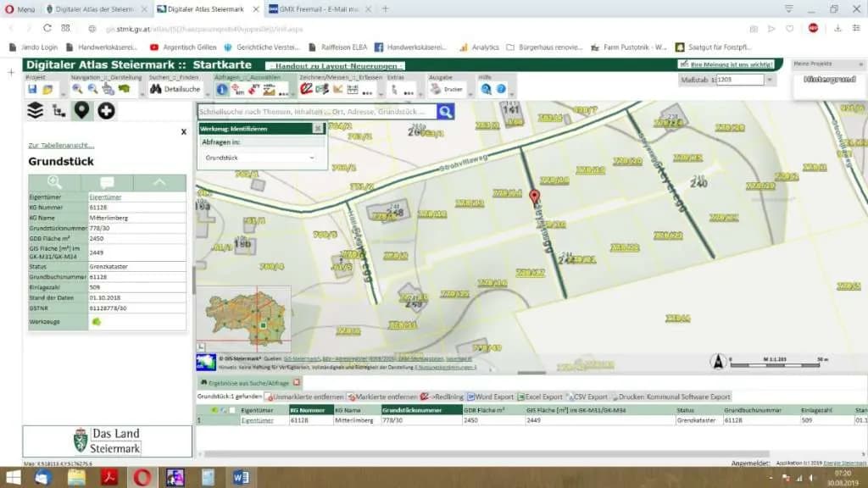This screenshot has height=488, width=868.
Task: Click the Drucker print icon
Action: pos(447,88)
